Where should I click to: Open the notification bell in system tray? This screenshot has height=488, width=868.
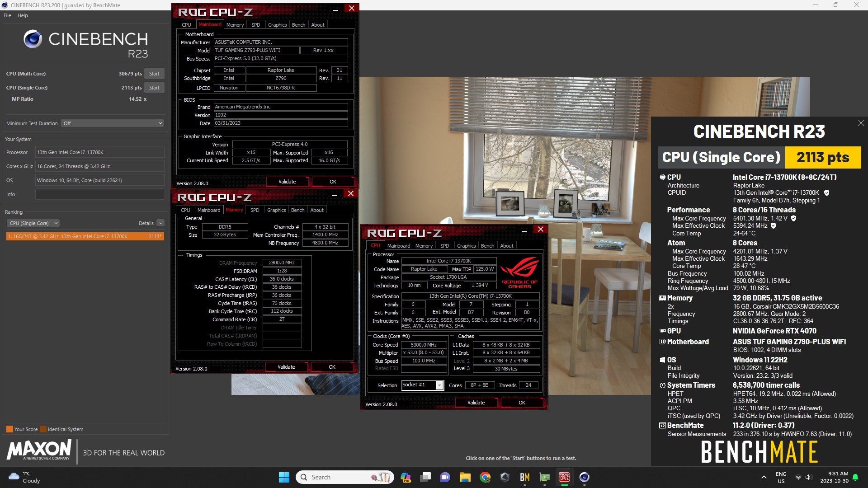click(x=855, y=477)
